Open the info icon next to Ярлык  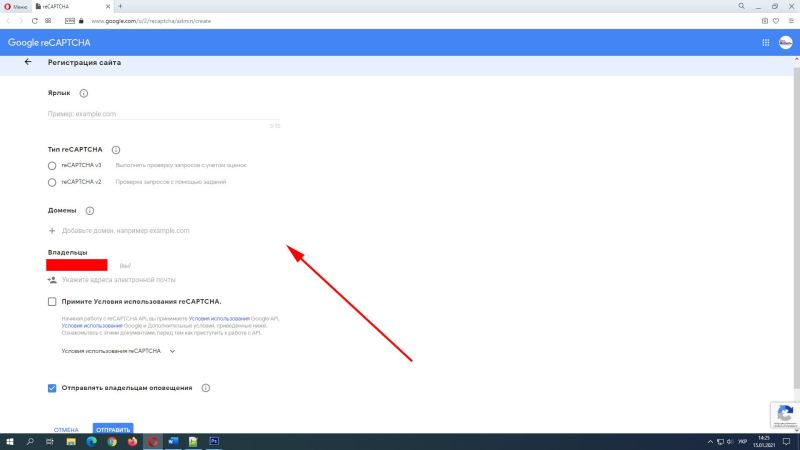pyautogui.click(x=84, y=93)
